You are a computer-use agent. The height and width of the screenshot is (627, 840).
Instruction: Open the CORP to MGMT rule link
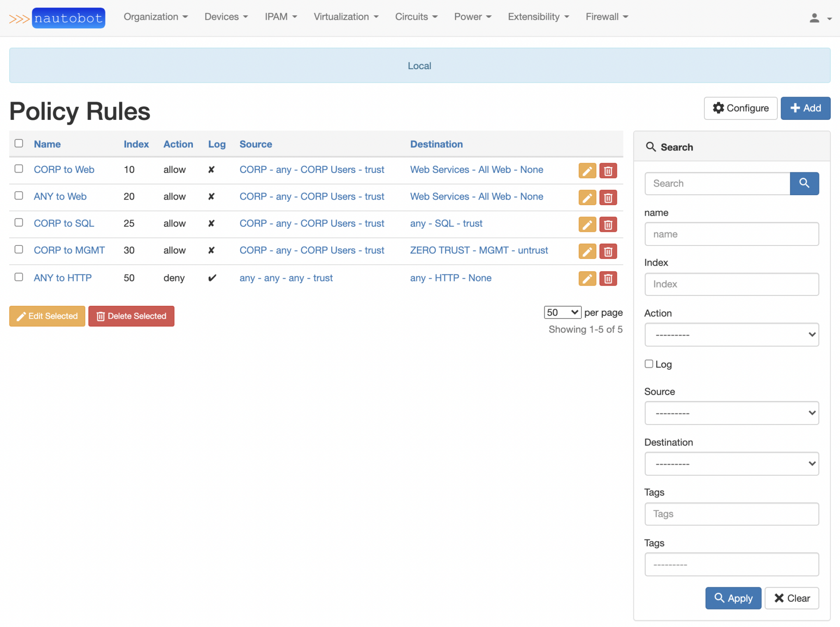pyautogui.click(x=69, y=250)
